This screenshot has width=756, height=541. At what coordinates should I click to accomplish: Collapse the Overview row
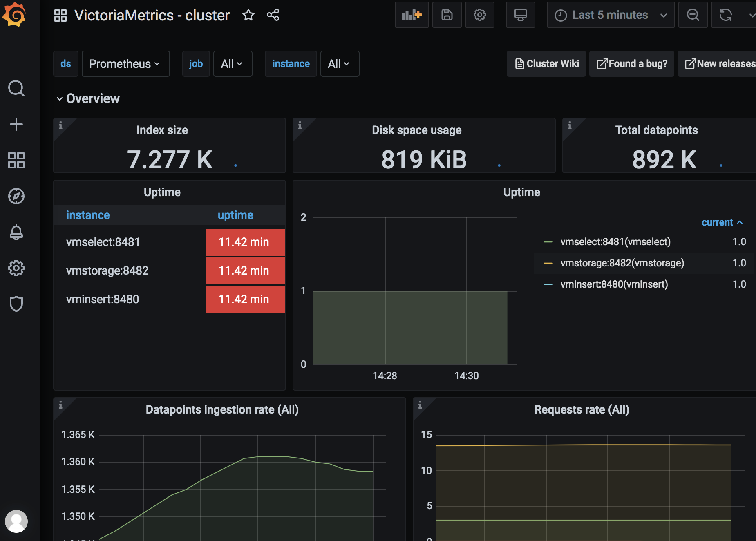click(88, 98)
